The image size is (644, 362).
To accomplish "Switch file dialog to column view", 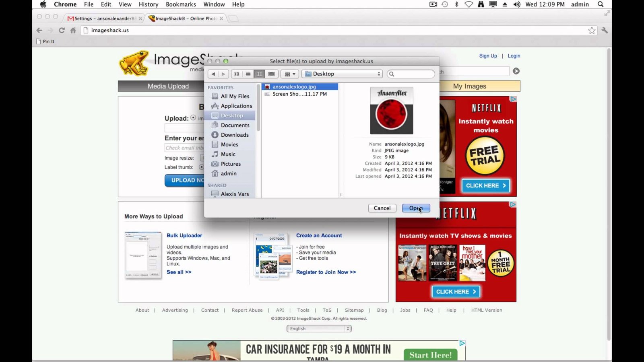I will click(x=259, y=74).
